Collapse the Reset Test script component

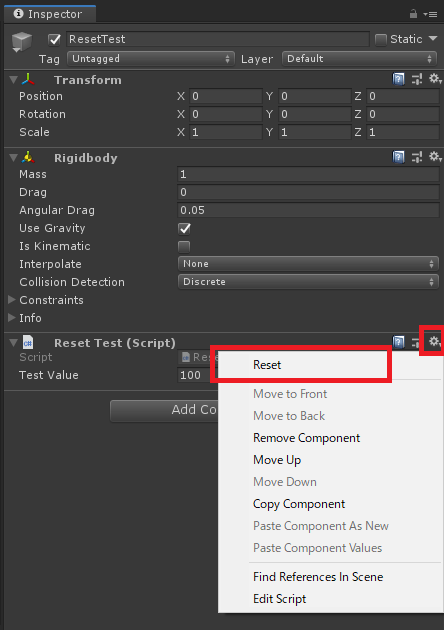(x=13, y=343)
